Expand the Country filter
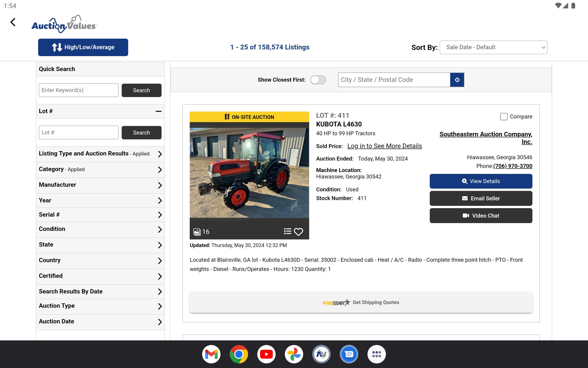This screenshot has width=588, height=368. (100, 260)
